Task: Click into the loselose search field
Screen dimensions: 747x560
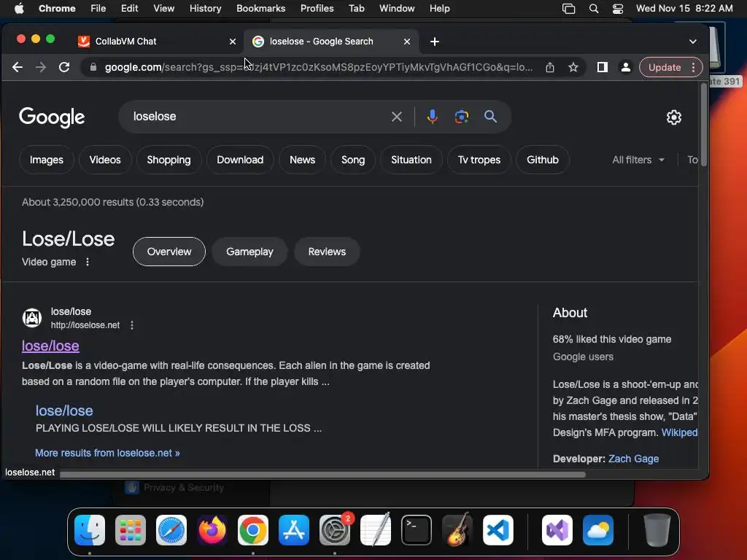Action: (258, 117)
